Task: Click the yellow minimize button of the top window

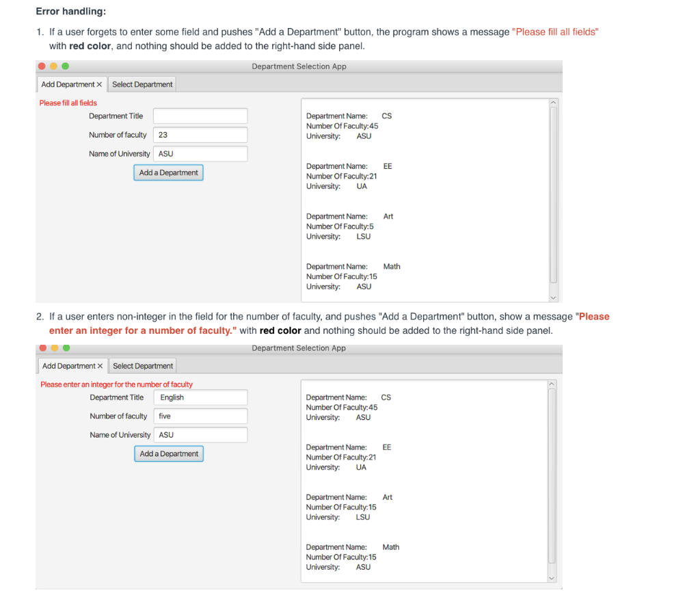Action: (x=53, y=66)
